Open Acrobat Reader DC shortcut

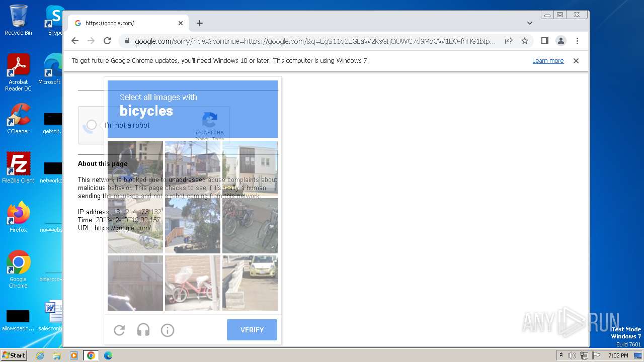(x=18, y=72)
